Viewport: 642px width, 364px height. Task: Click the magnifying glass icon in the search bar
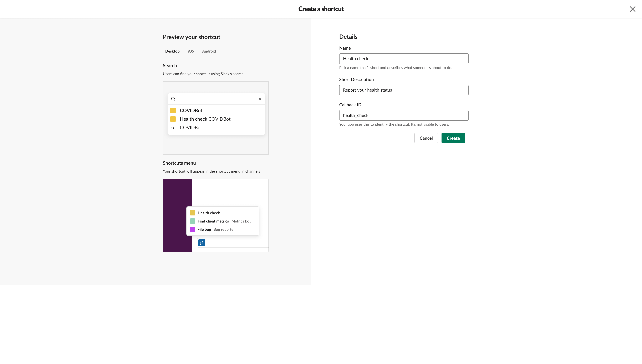(173, 99)
